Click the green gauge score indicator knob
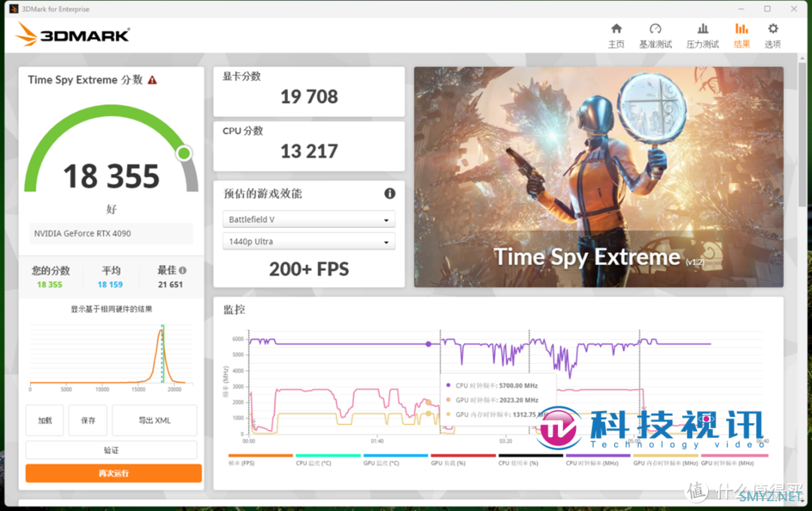This screenshot has width=812, height=511. (184, 153)
